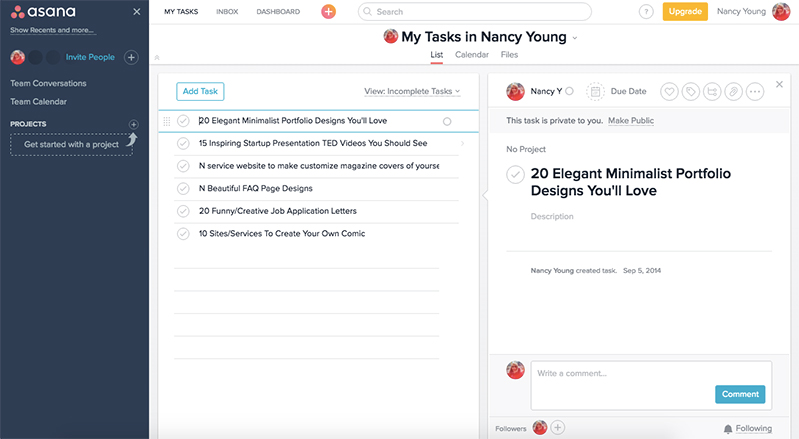Click the avatar beside My Tasks title
The width and height of the screenshot is (799, 439).
pyautogui.click(x=390, y=37)
